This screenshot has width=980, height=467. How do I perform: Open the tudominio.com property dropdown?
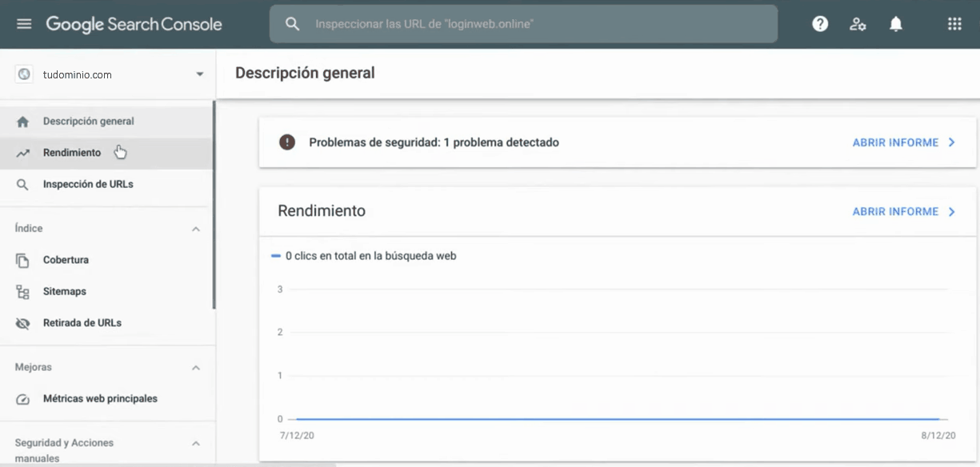click(199, 74)
